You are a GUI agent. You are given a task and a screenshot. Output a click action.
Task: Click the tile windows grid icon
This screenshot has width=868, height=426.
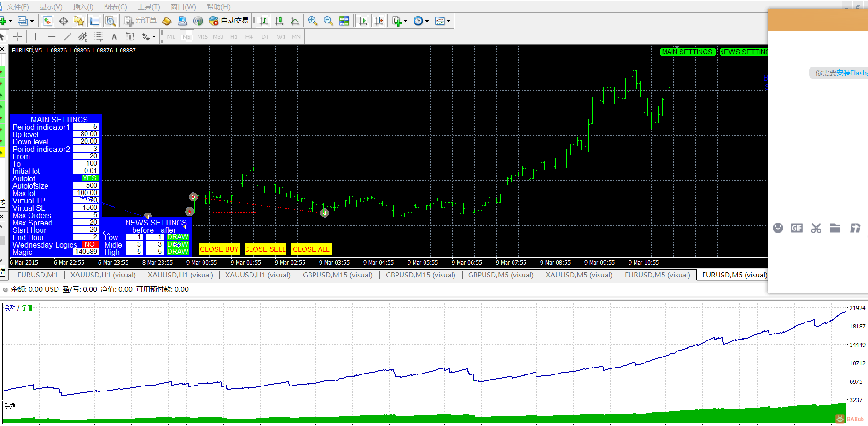click(344, 21)
